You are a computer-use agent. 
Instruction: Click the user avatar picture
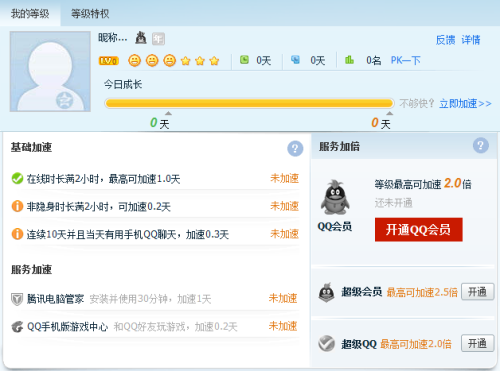point(50,71)
